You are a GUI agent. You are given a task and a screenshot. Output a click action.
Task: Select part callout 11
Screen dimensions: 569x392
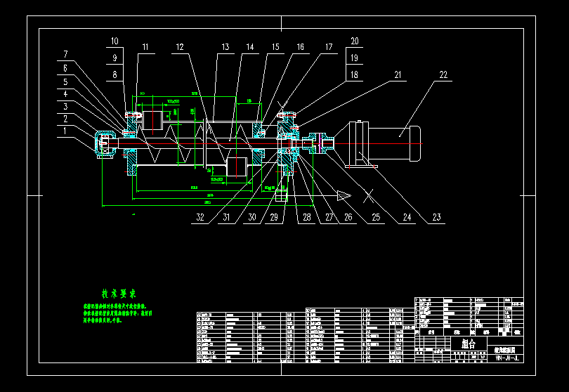click(x=145, y=47)
